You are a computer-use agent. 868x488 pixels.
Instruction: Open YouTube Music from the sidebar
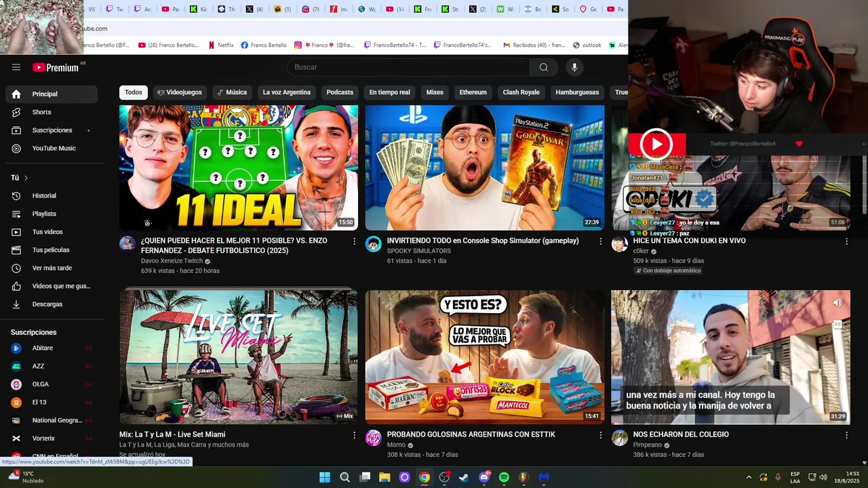(x=52, y=148)
